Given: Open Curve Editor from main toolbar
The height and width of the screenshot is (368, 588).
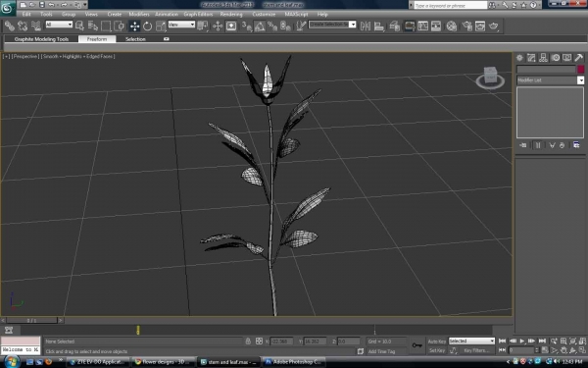Looking at the screenshot, I should [422, 26].
